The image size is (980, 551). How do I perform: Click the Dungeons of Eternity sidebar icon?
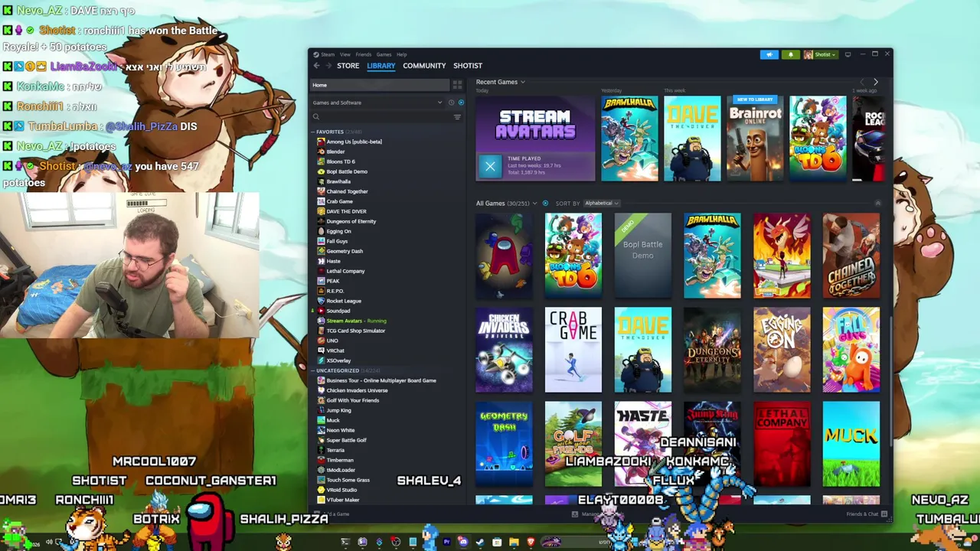(321, 221)
